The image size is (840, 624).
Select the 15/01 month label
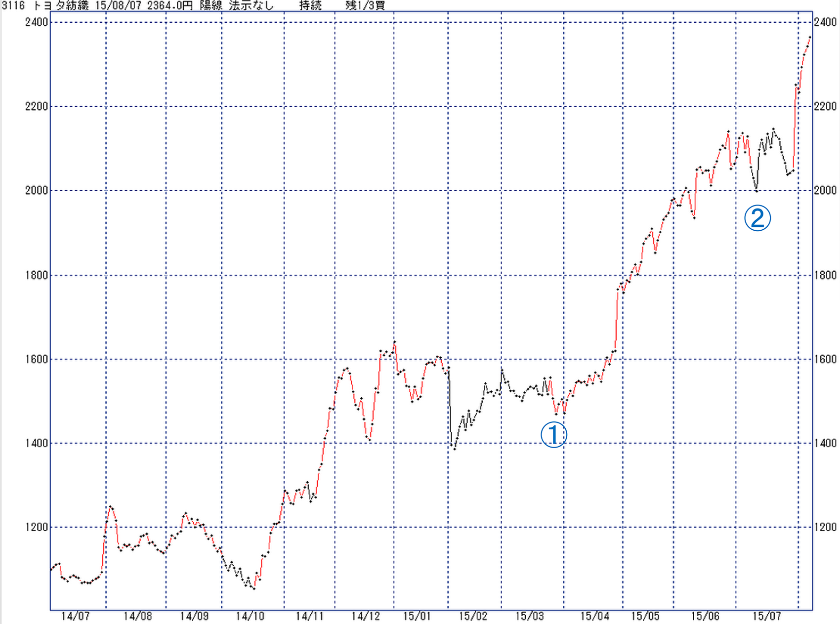coord(417,616)
